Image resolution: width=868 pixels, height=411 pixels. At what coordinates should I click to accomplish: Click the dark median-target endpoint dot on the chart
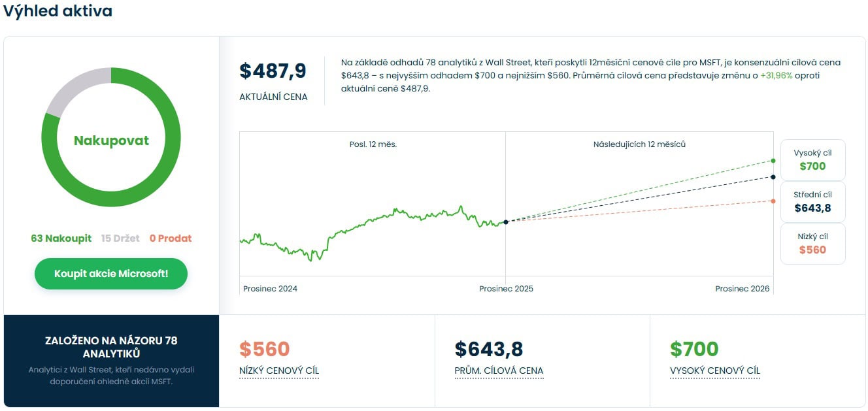773,177
